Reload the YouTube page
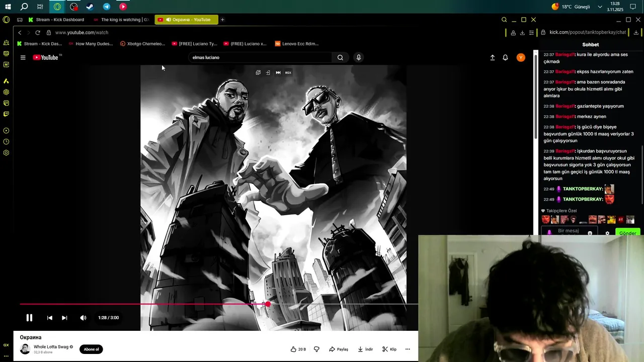The image size is (644, 362). coord(37,32)
